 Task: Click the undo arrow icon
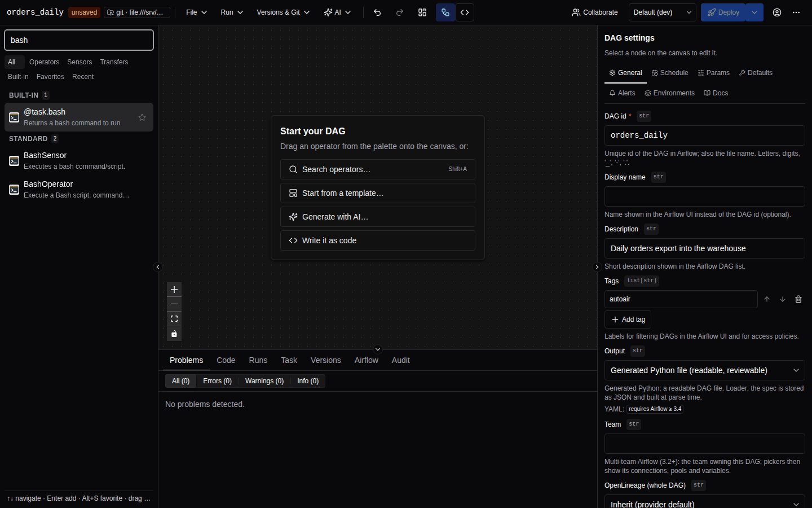[377, 12]
